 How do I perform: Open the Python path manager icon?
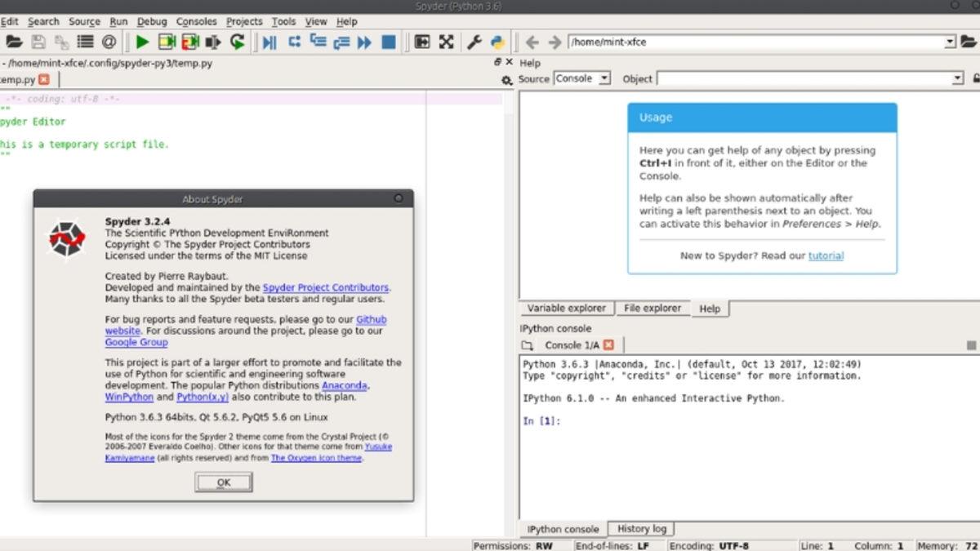(497, 42)
